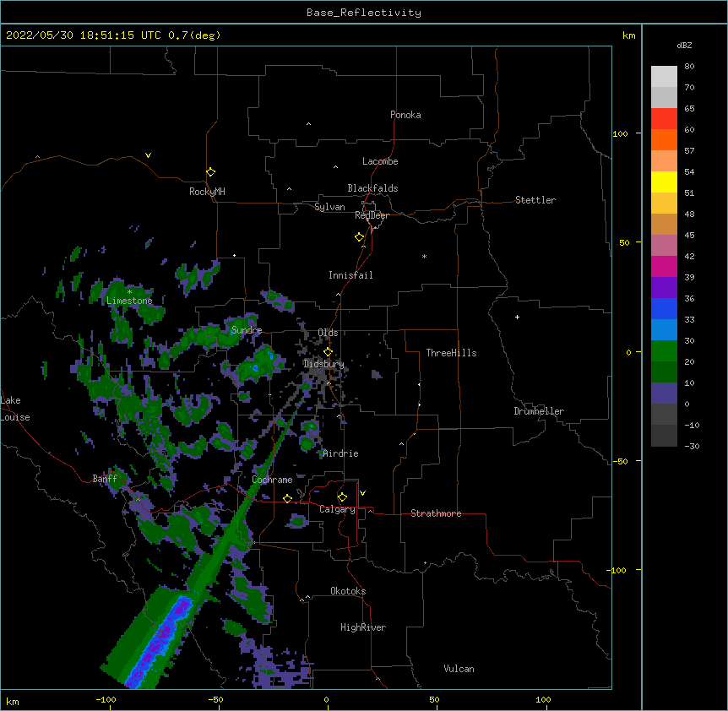The height and width of the screenshot is (711, 728).
Task: Click the Innisfail city label
Action: click(x=350, y=275)
